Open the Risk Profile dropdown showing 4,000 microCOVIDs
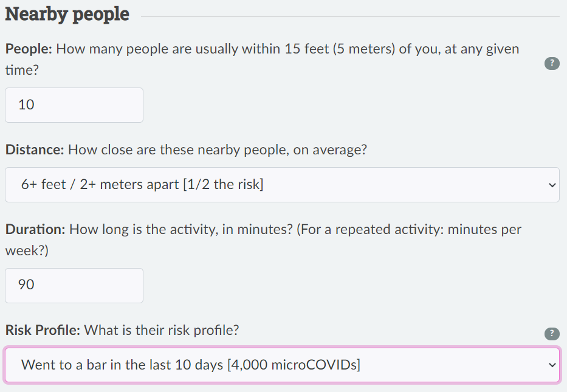 [282, 365]
